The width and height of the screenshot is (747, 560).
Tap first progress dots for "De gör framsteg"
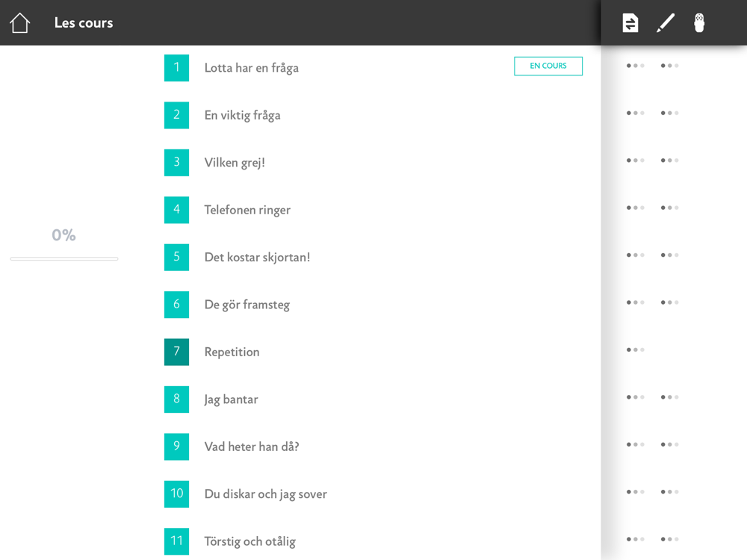pos(636,302)
